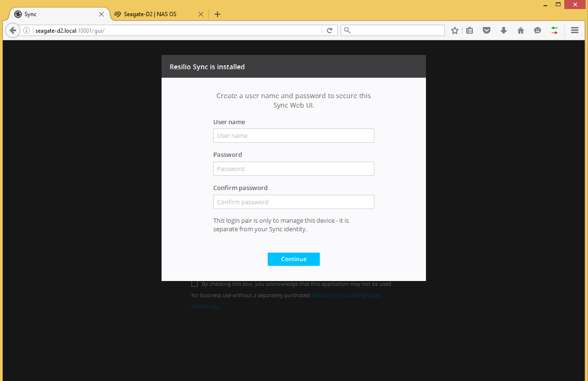Show your bookmarks list icon
Image resolution: width=588 pixels, height=381 pixels.
[470, 30]
